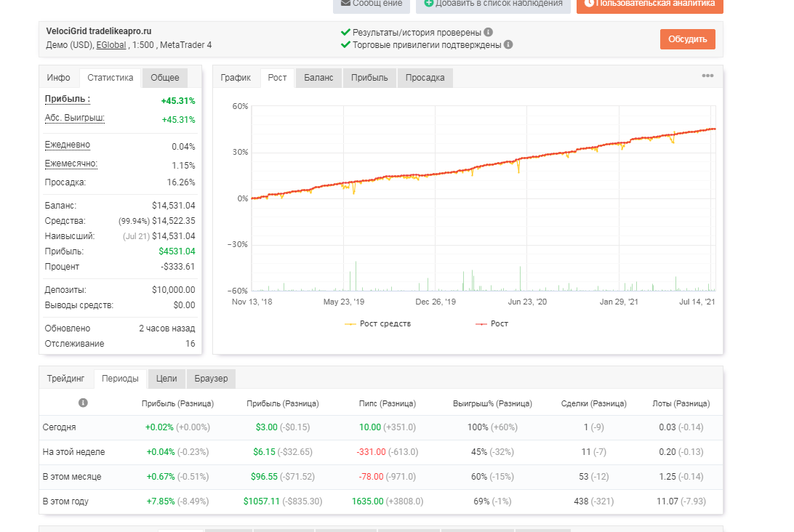
Task: Click the Выигрыш% (Разница) column header
Action: 492,403
